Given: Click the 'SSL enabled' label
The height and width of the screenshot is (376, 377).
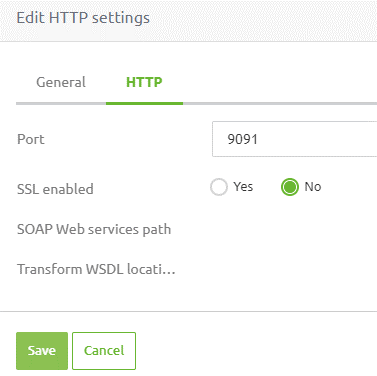Looking at the screenshot, I should [x=55, y=189].
